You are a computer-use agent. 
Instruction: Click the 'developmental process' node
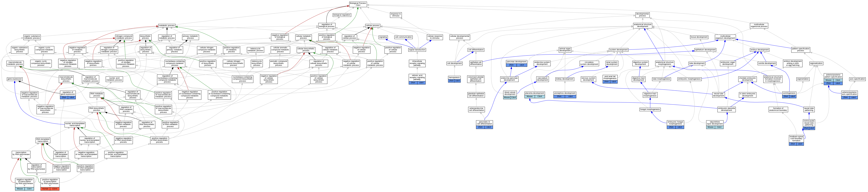click(643, 15)
